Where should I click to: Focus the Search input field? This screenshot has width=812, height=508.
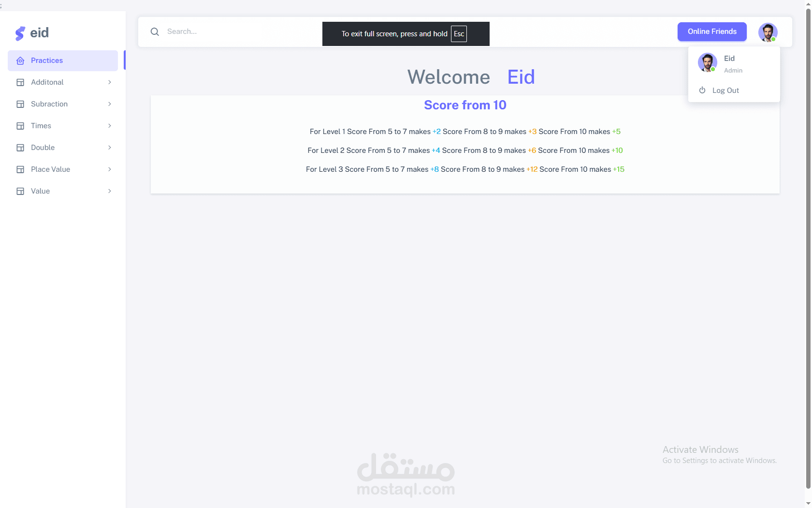pos(242,31)
